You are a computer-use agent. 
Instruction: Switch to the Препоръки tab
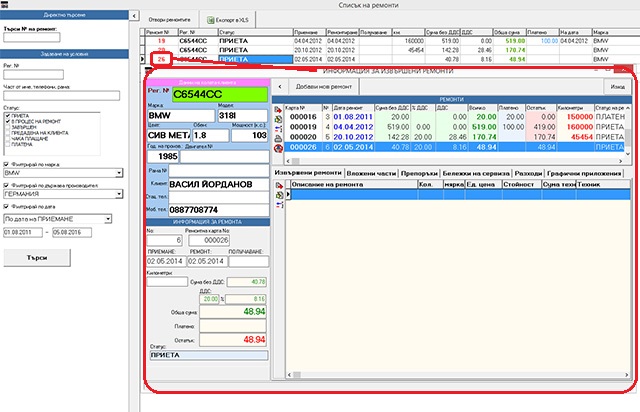click(419, 174)
